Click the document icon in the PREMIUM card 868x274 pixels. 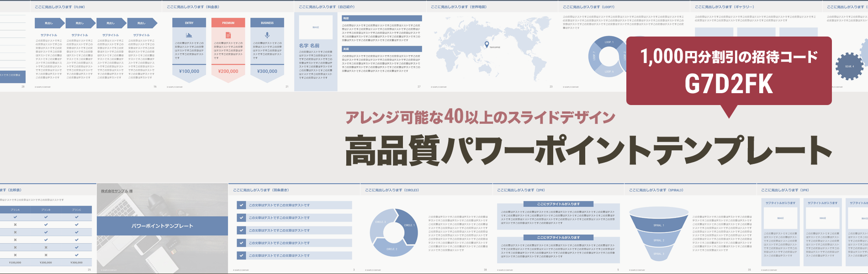[228, 35]
